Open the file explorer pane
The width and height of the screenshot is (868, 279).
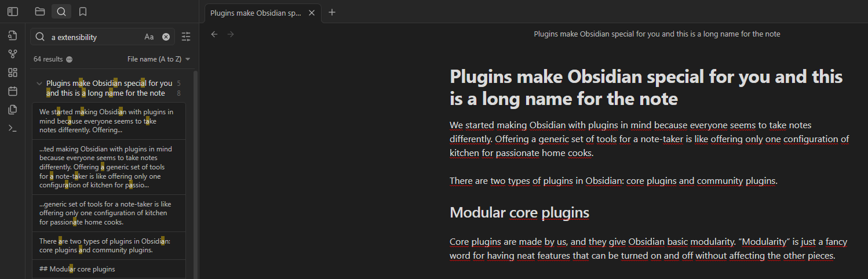click(40, 12)
